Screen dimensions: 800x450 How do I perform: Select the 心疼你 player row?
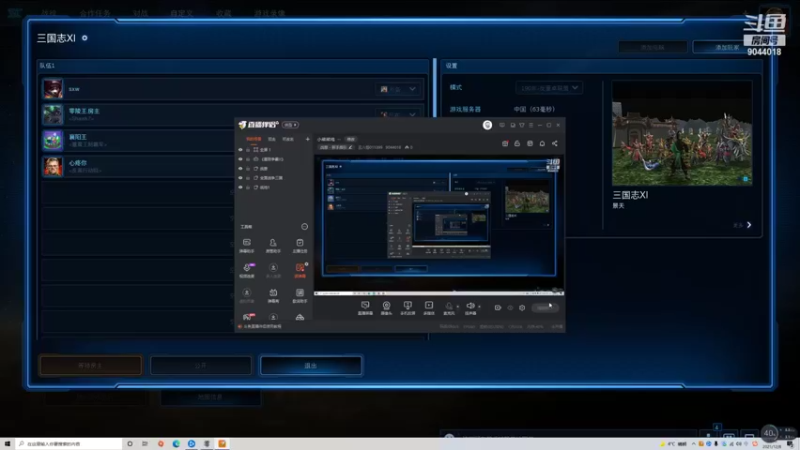(x=138, y=166)
